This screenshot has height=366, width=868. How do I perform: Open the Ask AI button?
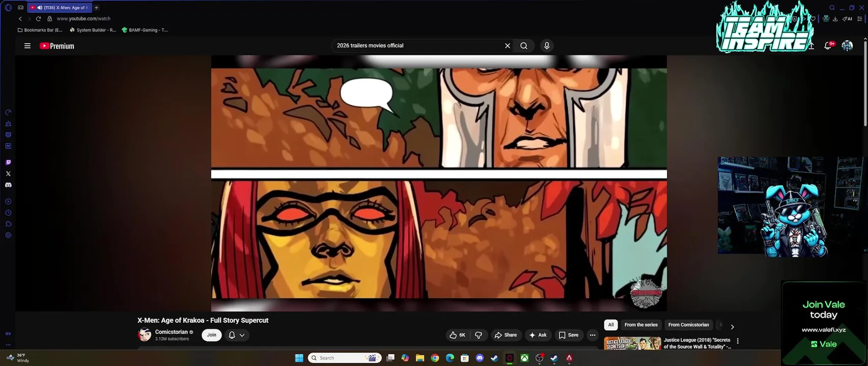coord(538,335)
